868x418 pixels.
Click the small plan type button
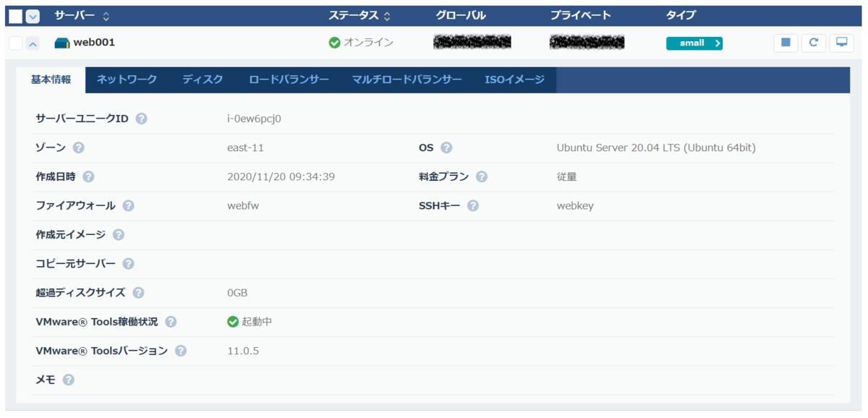(694, 43)
